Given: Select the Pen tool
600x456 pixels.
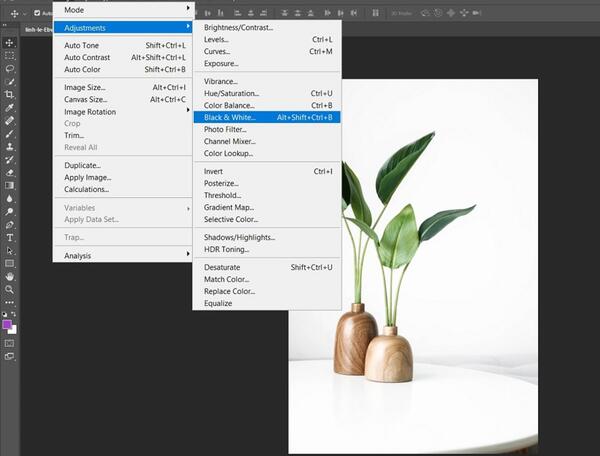Looking at the screenshot, I should click(x=10, y=225).
